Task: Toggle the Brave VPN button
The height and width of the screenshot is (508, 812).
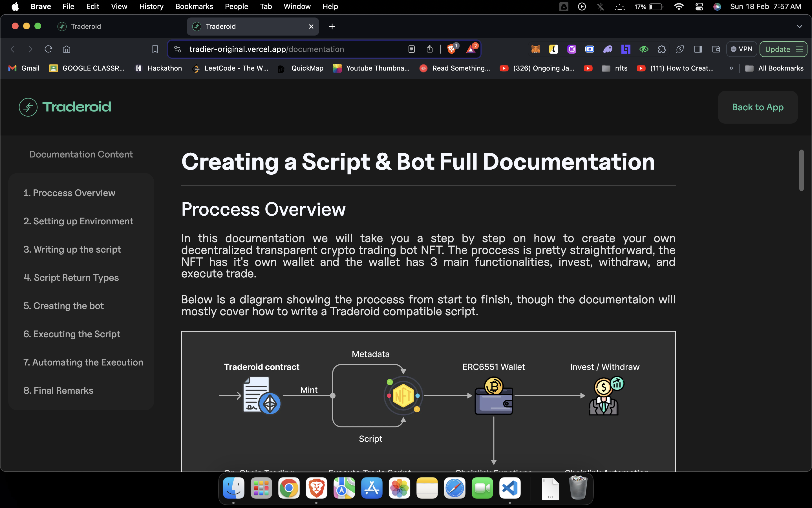Action: pyautogui.click(x=742, y=49)
